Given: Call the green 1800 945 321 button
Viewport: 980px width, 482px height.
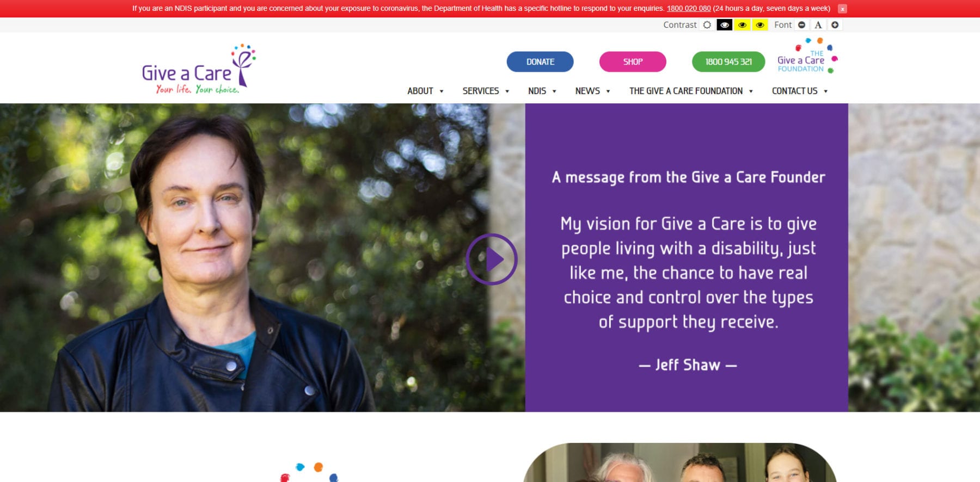Looking at the screenshot, I should tap(728, 62).
